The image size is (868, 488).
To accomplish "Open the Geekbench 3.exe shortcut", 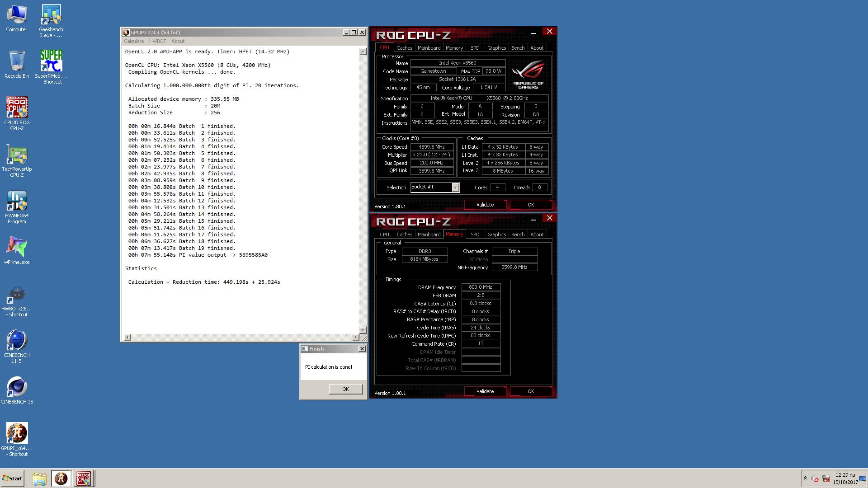I will click(51, 21).
